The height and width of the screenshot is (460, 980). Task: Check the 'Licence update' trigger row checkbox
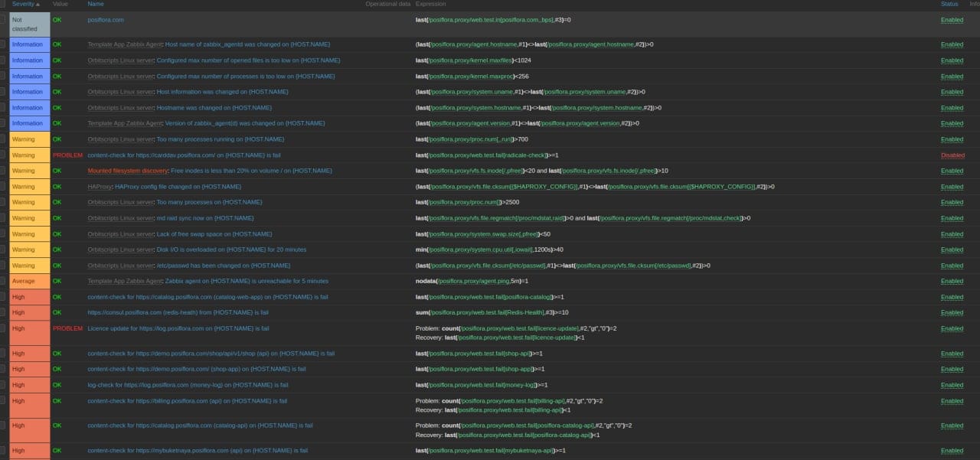click(x=3, y=328)
